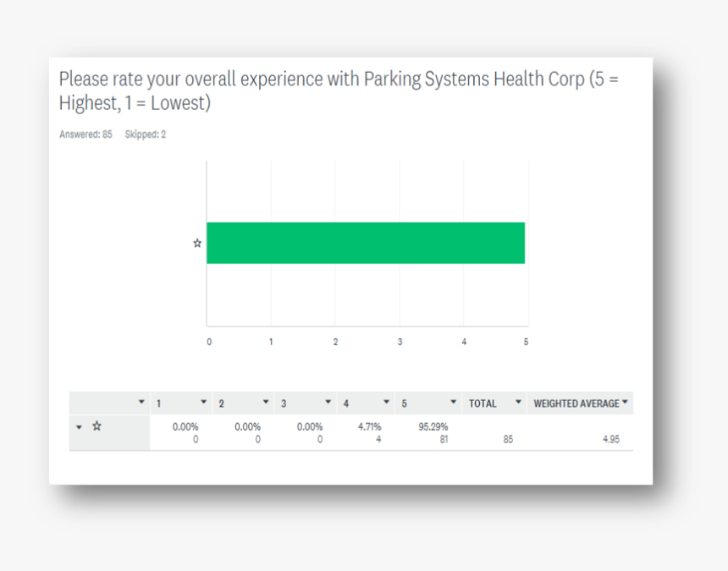
Task: Click the star icon beside the green bar
Action: tap(197, 243)
